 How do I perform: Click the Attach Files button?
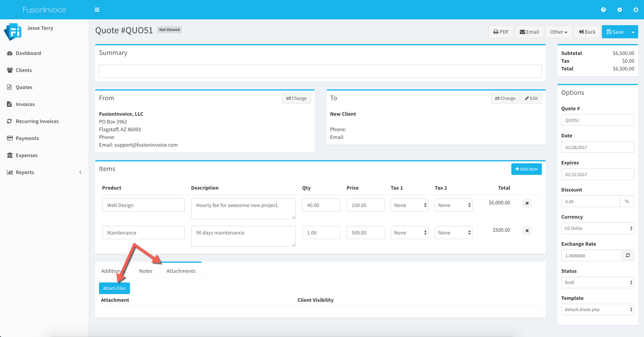point(114,288)
